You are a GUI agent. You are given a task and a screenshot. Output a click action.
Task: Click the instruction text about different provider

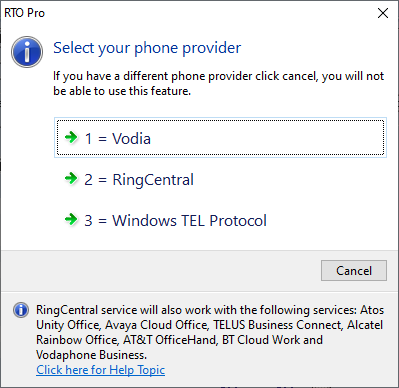pos(219,83)
